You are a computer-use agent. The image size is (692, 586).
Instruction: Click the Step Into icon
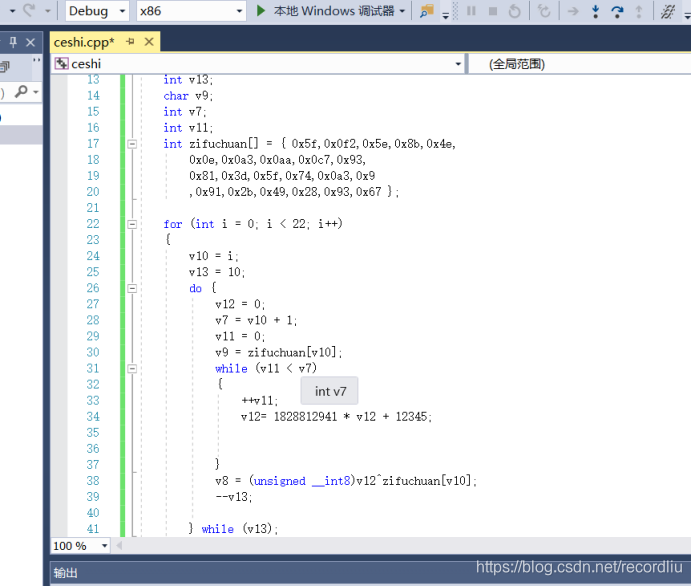coord(595,11)
